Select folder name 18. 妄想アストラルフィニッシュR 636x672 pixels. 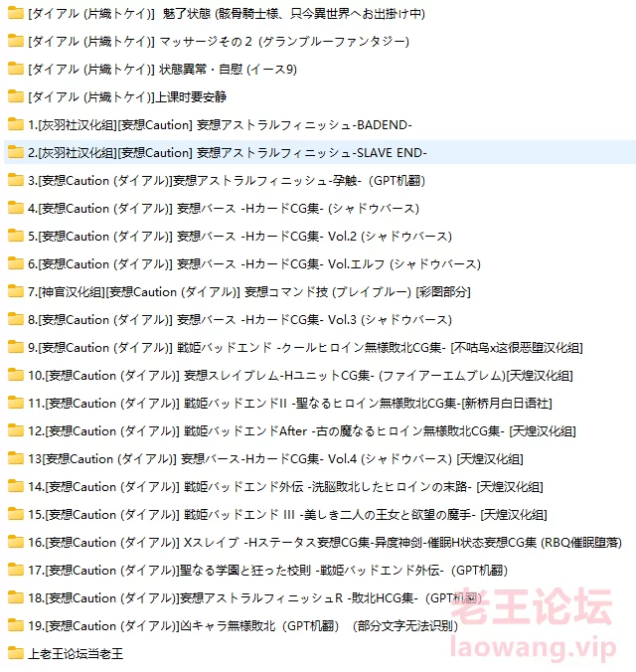[255, 598]
